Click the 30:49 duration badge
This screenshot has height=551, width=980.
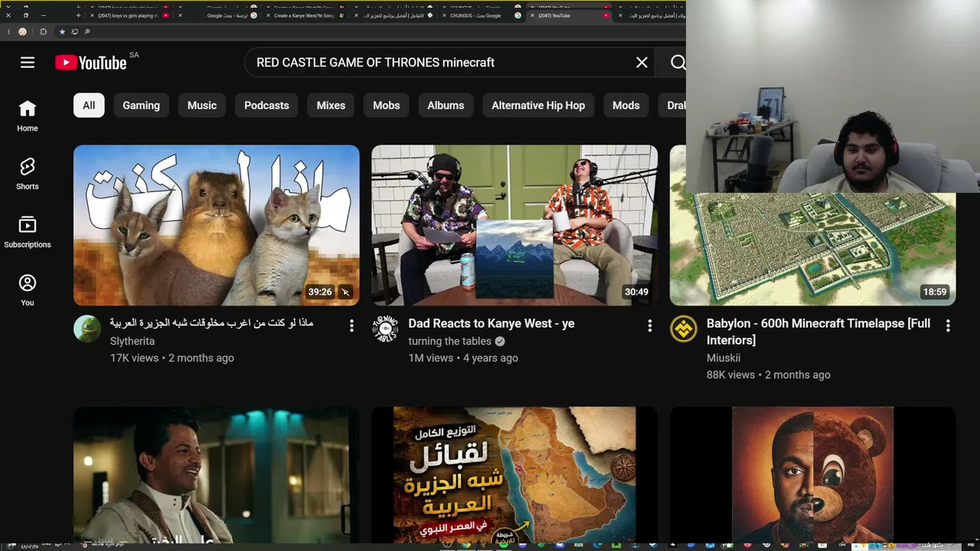coord(636,292)
